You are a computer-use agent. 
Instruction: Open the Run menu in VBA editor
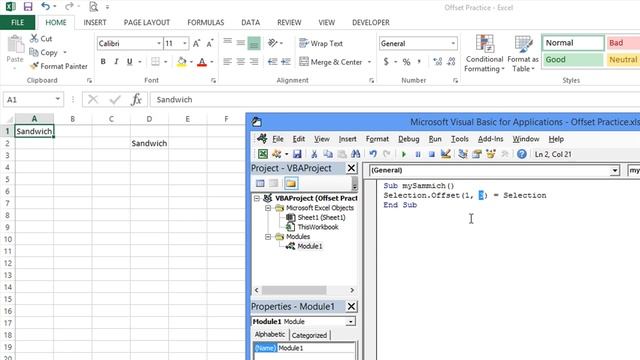(435, 139)
